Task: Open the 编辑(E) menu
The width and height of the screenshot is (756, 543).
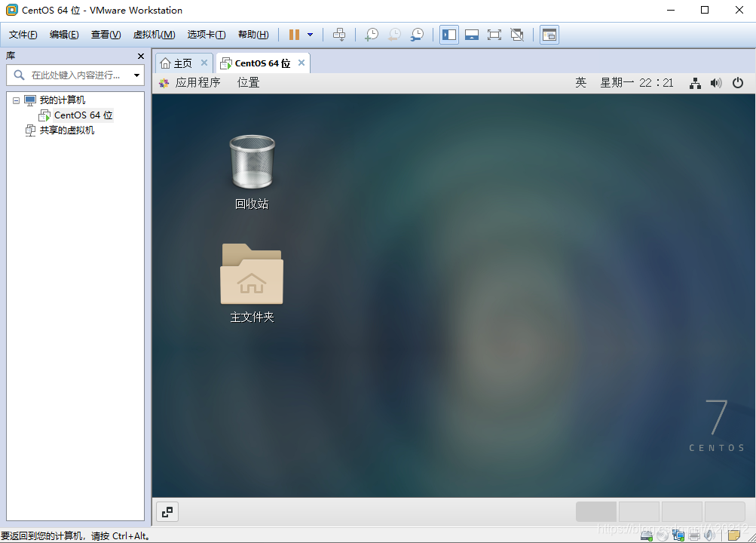Action: [x=63, y=35]
